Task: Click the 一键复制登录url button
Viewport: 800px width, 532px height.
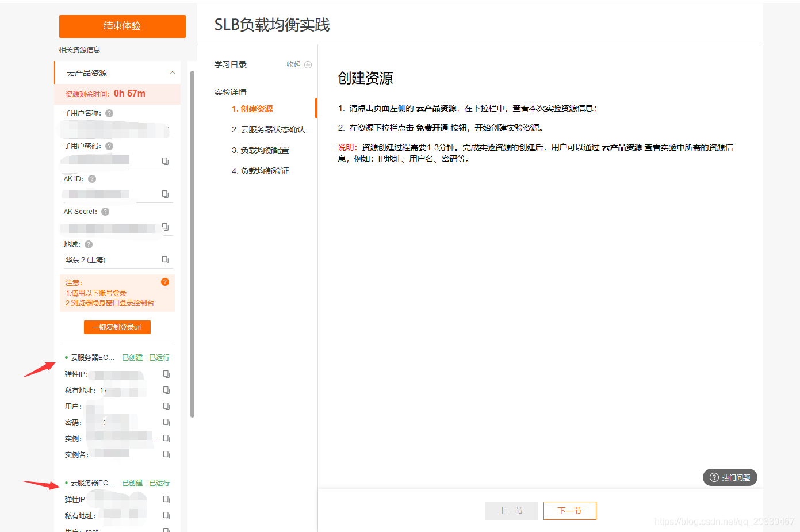Action: click(117, 327)
